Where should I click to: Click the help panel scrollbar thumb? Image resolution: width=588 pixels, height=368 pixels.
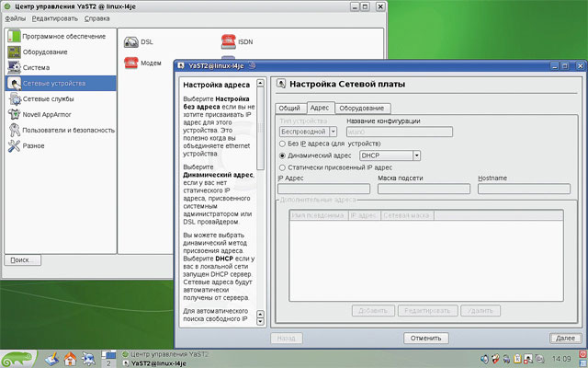pos(260,129)
